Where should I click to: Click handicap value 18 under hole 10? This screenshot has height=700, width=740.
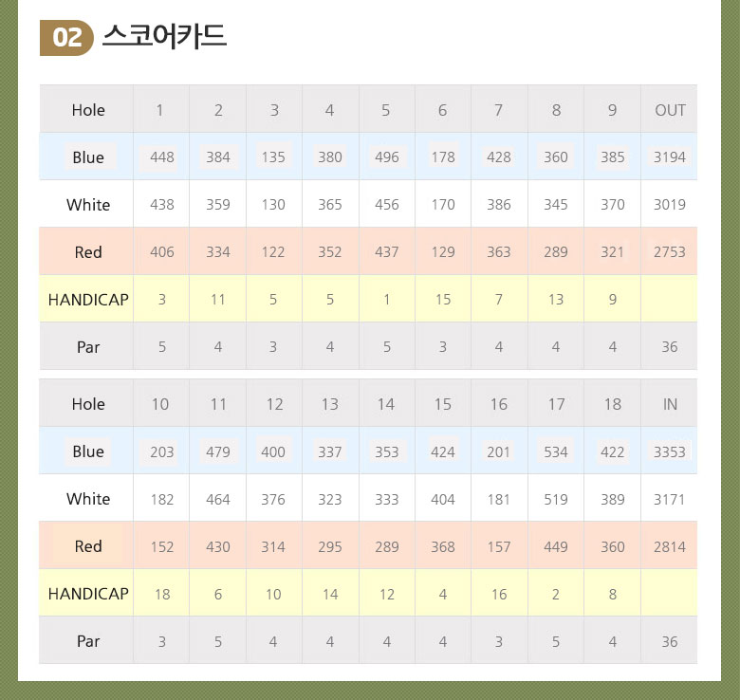click(x=162, y=594)
